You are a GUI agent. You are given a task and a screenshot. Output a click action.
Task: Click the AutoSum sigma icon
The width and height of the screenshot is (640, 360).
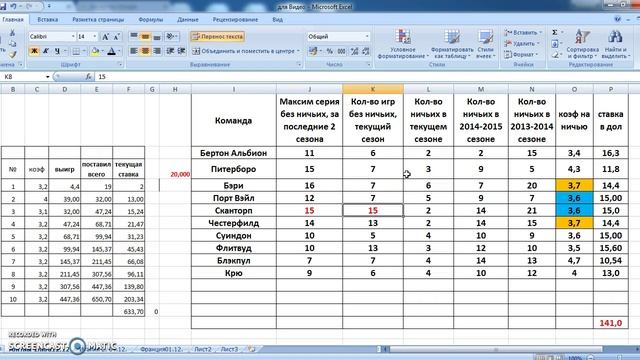tap(555, 33)
